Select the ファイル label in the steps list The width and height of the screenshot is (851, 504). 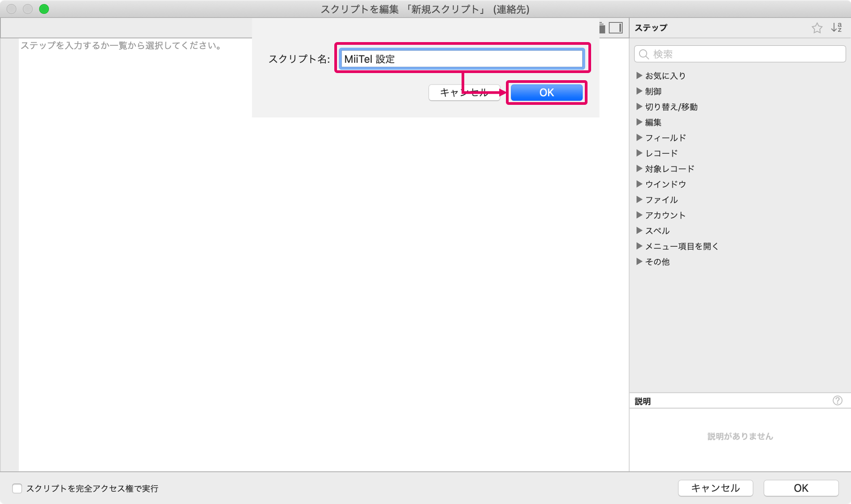click(x=661, y=199)
